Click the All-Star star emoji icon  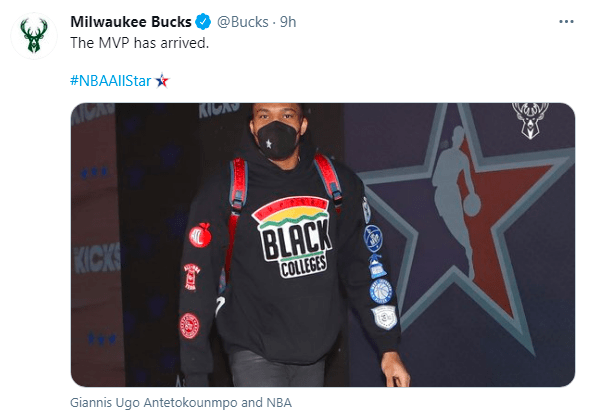point(162,80)
